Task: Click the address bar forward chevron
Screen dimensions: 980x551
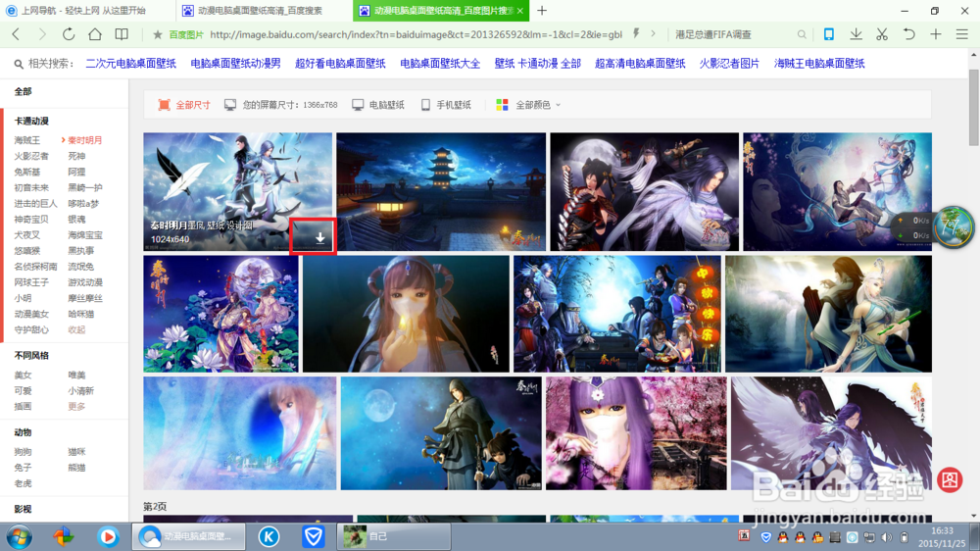Action: tap(653, 33)
